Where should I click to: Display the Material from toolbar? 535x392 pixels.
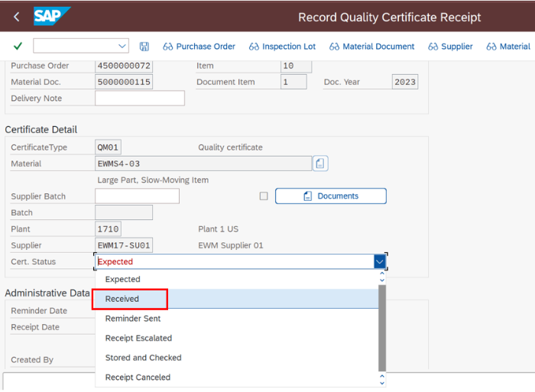pos(508,47)
